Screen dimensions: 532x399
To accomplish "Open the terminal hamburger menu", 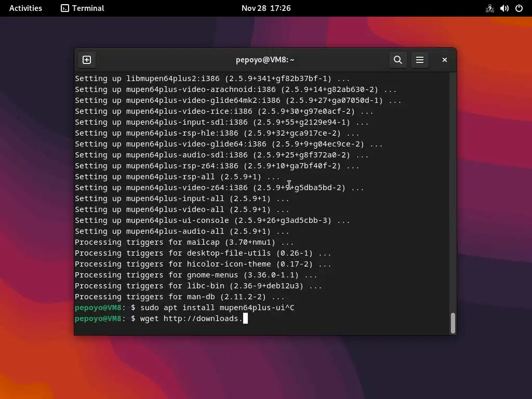I will pos(420,60).
